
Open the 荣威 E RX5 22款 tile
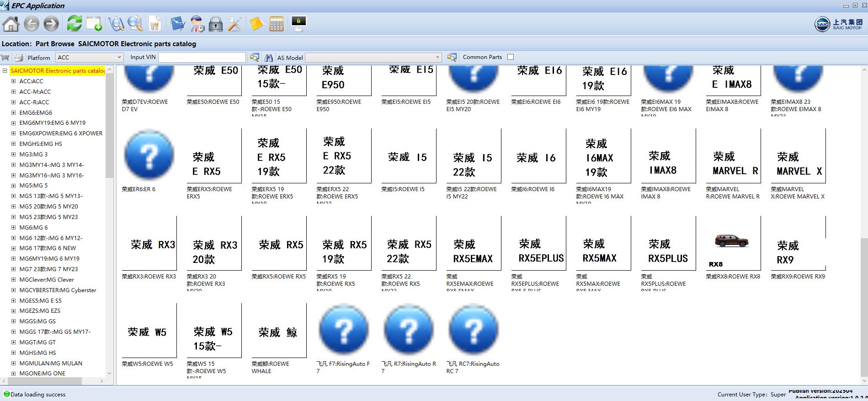coord(344,156)
